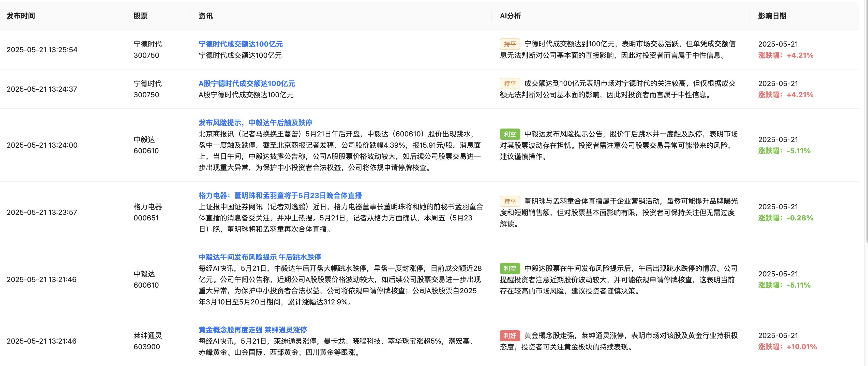868x366 pixels.
Task: Click AI analysis text starting 董明珠与孟羽童合体直播
Action: 619,213
